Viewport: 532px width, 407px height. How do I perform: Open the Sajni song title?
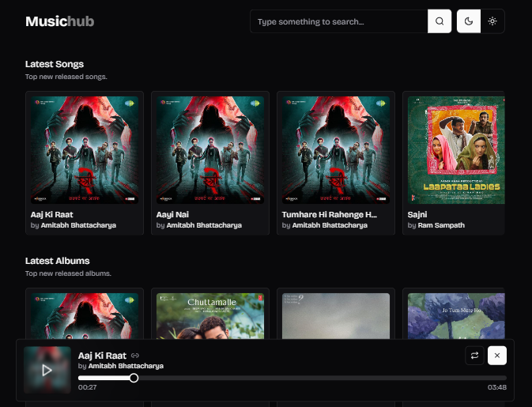coord(417,215)
